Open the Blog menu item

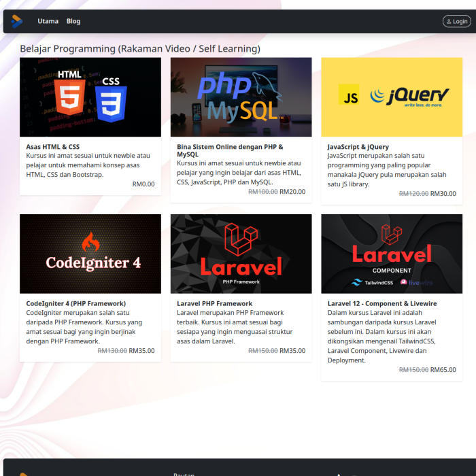coord(73,21)
